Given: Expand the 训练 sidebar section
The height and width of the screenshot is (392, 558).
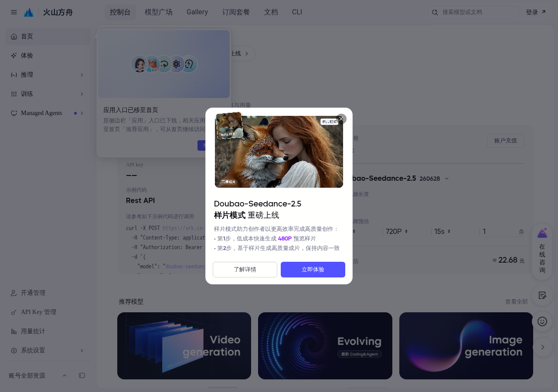Looking at the screenshot, I should (x=48, y=94).
